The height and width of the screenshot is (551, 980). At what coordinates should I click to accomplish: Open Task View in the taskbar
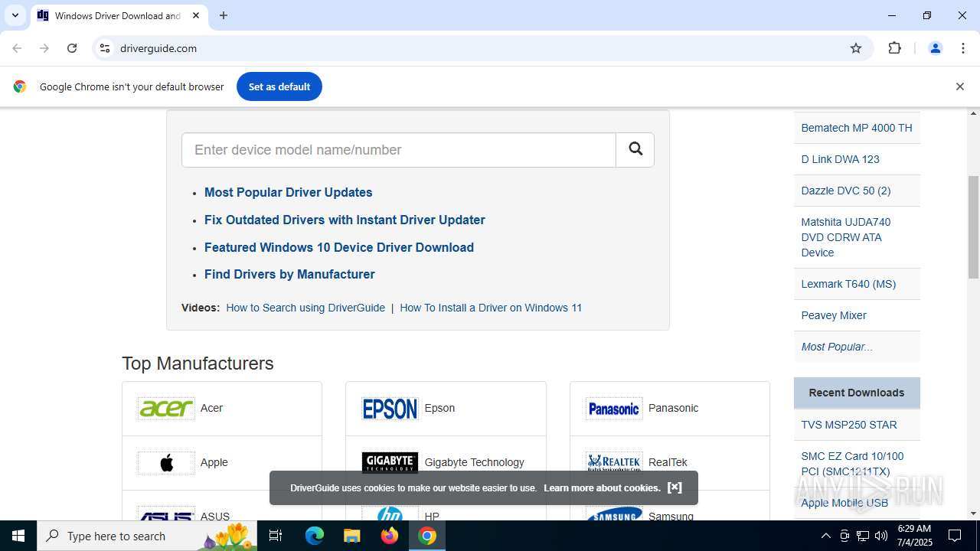[276, 536]
